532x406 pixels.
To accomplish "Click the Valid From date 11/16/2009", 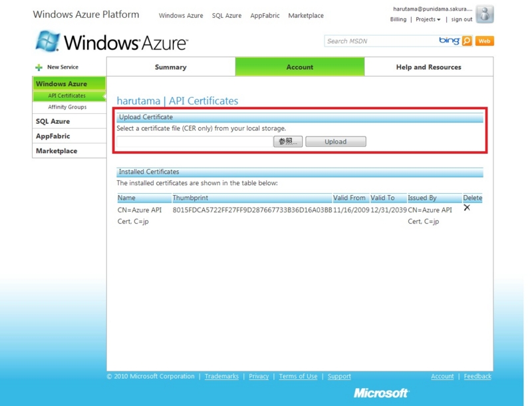I will 351,210.
